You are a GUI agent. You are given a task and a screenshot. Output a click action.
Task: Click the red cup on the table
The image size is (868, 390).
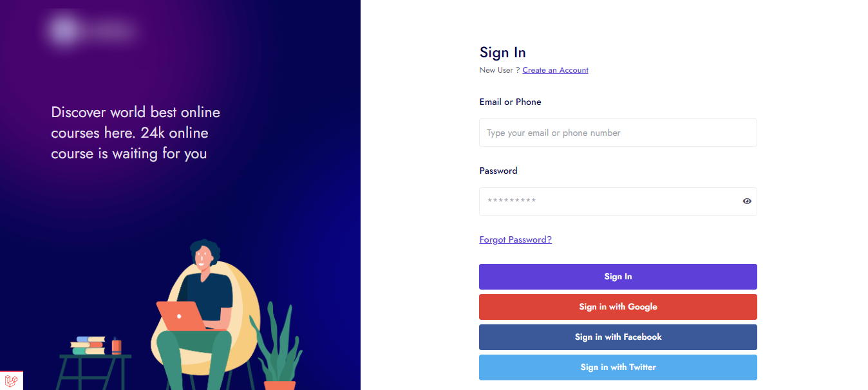point(116,346)
